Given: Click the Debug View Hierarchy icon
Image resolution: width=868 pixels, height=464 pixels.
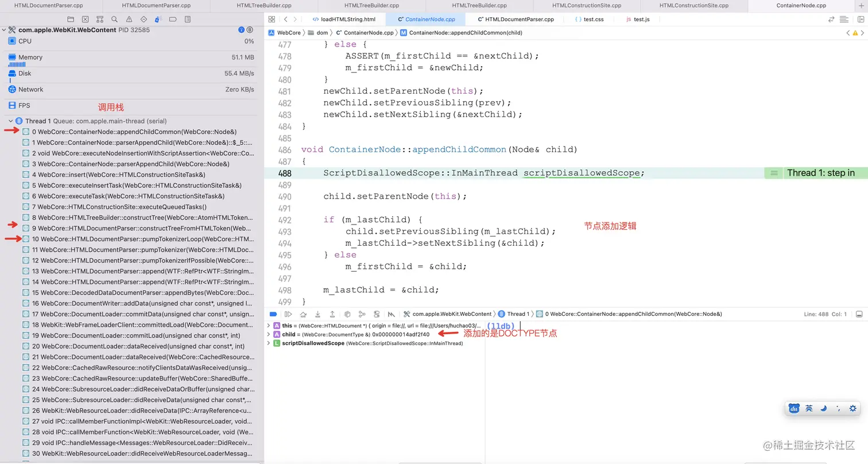Looking at the screenshot, I should pyautogui.click(x=347, y=314).
